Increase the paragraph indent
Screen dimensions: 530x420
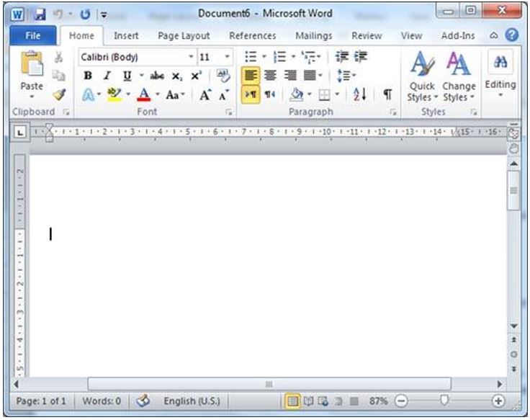[x=361, y=56]
